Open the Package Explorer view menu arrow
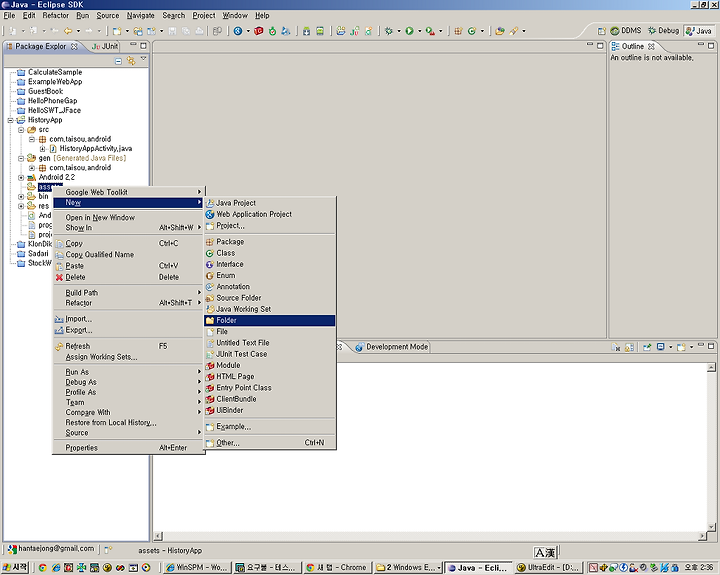This screenshot has height=575, width=720. tap(143, 59)
